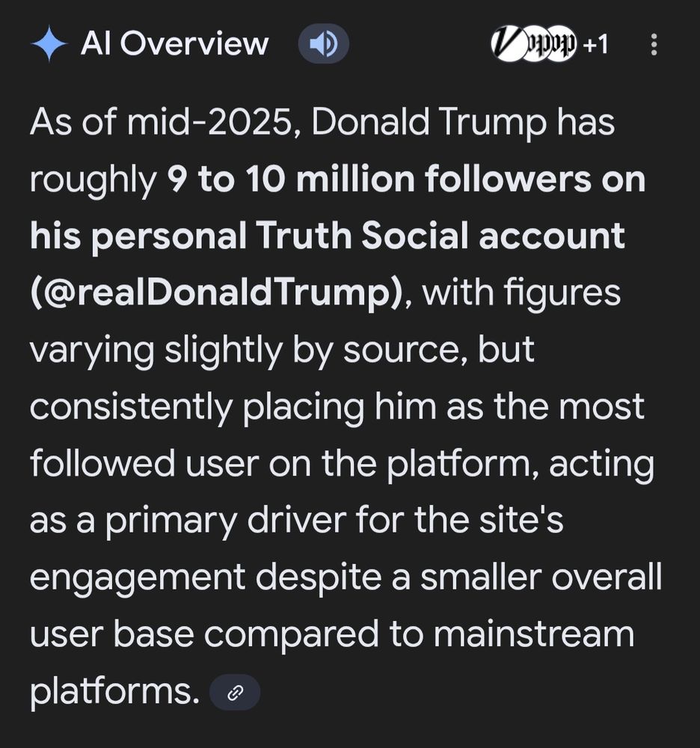This screenshot has height=748, width=700.
Task: Open the three-dot more options menu
Action: tap(654, 45)
